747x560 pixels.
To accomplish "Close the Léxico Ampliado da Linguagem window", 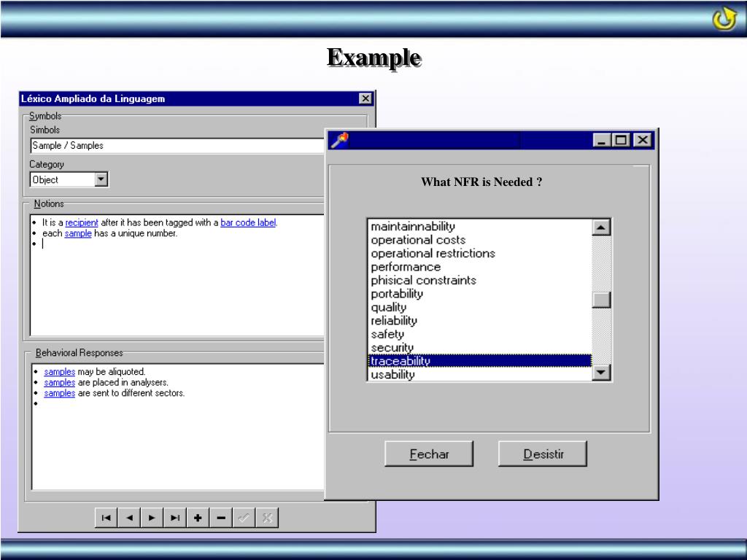I will (x=365, y=98).
